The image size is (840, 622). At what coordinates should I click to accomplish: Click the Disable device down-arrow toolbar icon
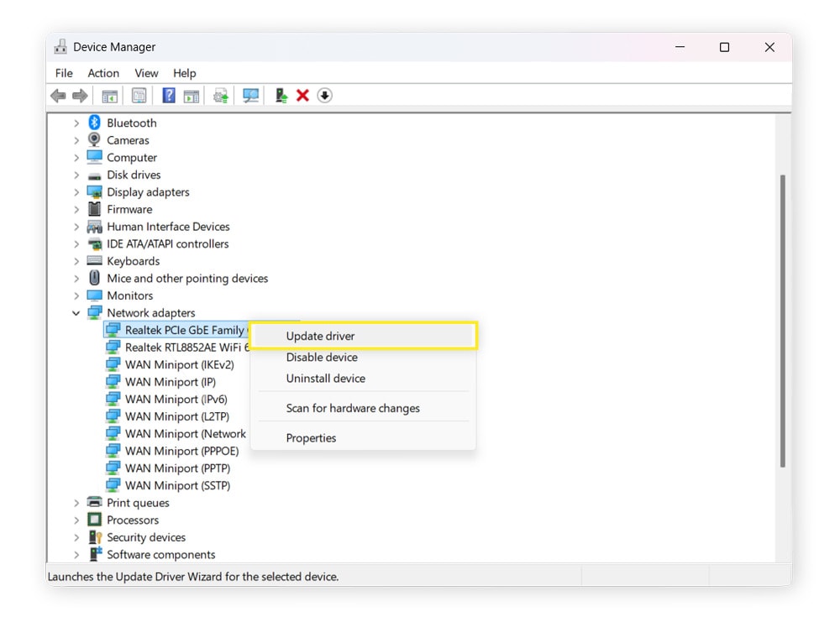point(324,95)
